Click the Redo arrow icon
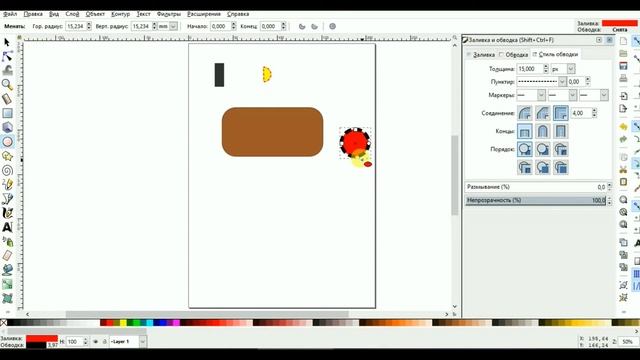640x360 pixels. click(623, 139)
